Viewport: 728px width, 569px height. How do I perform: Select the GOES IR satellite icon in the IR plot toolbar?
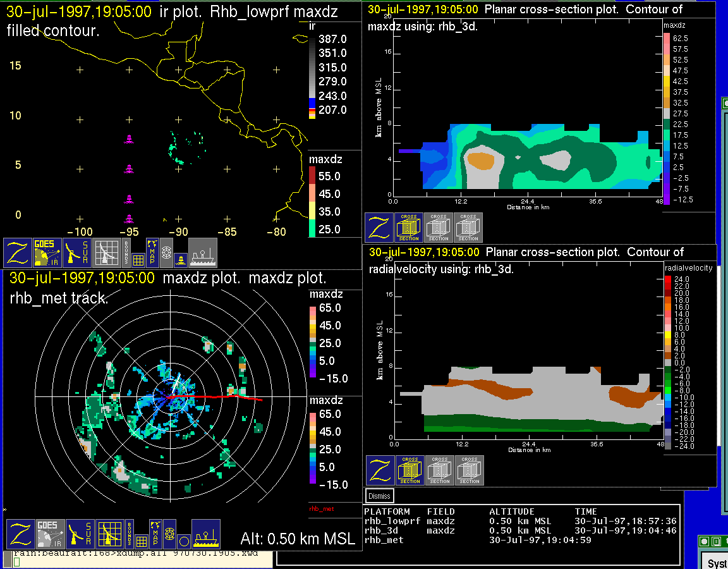click(47, 253)
